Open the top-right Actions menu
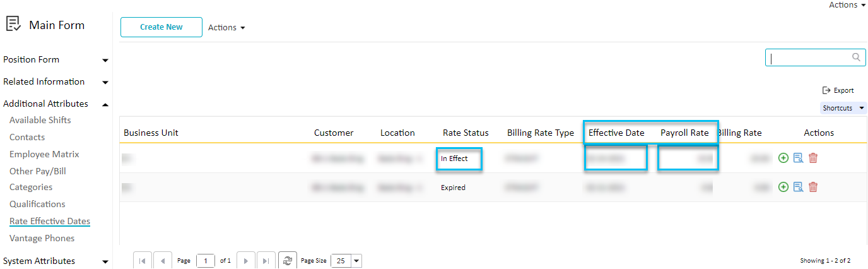The height and width of the screenshot is (269, 868). point(847,4)
